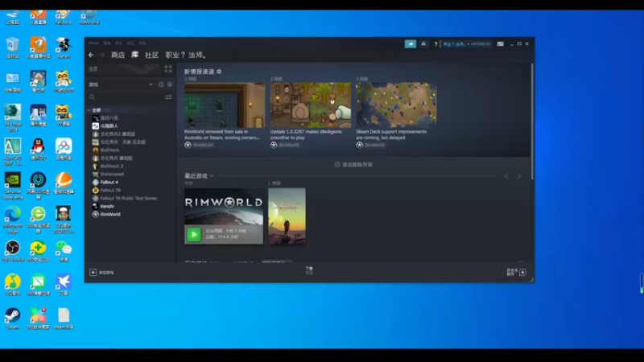The width and height of the screenshot is (644, 362).
Task: Open 'Steam Deck support improvements' news thumbnail
Action: tap(396, 105)
